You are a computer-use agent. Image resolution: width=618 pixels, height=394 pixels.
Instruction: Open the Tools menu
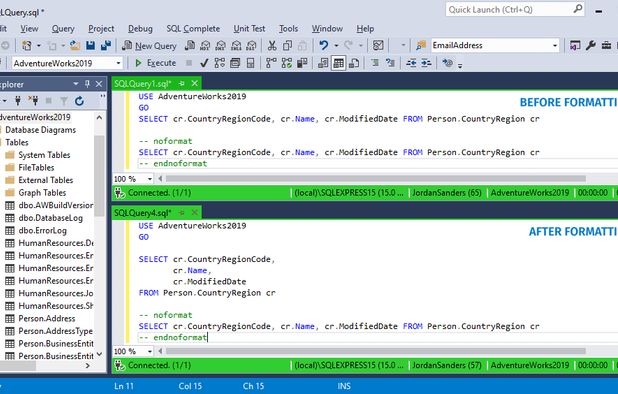point(289,29)
